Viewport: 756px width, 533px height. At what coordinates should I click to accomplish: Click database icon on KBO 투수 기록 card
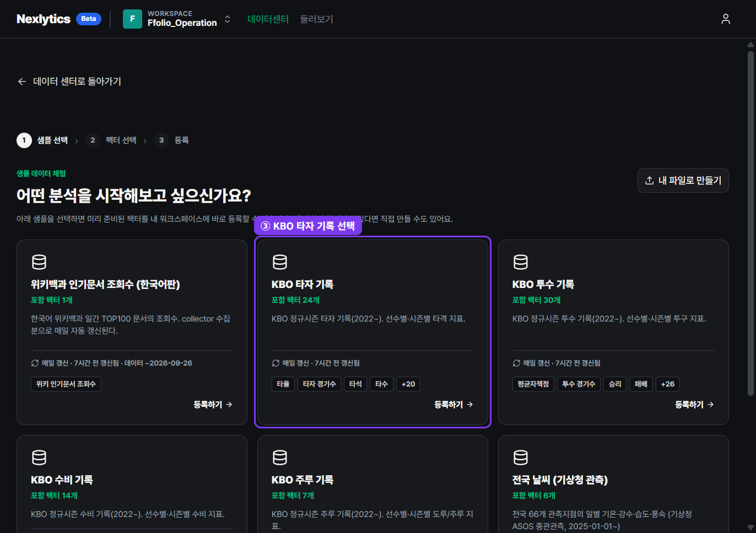tap(521, 262)
